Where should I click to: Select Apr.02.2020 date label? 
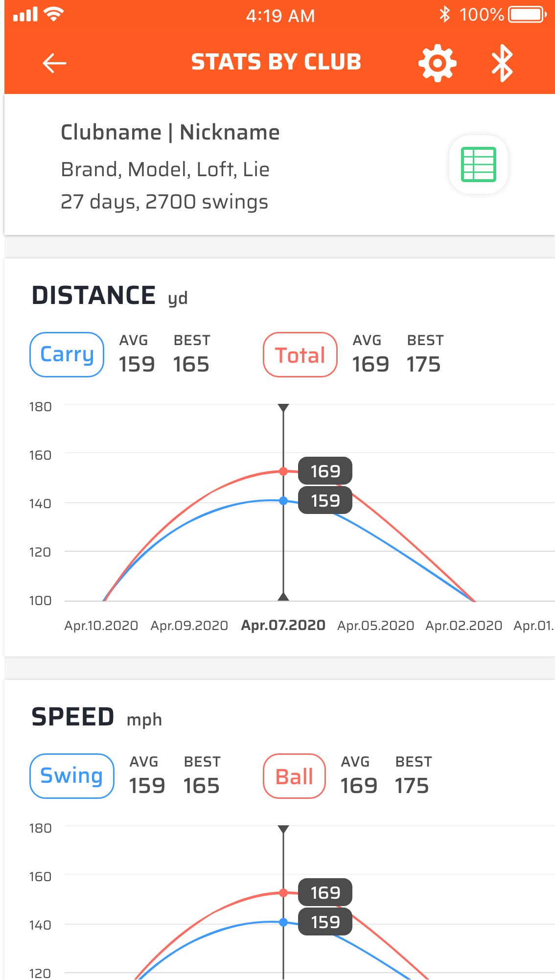point(464,626)
